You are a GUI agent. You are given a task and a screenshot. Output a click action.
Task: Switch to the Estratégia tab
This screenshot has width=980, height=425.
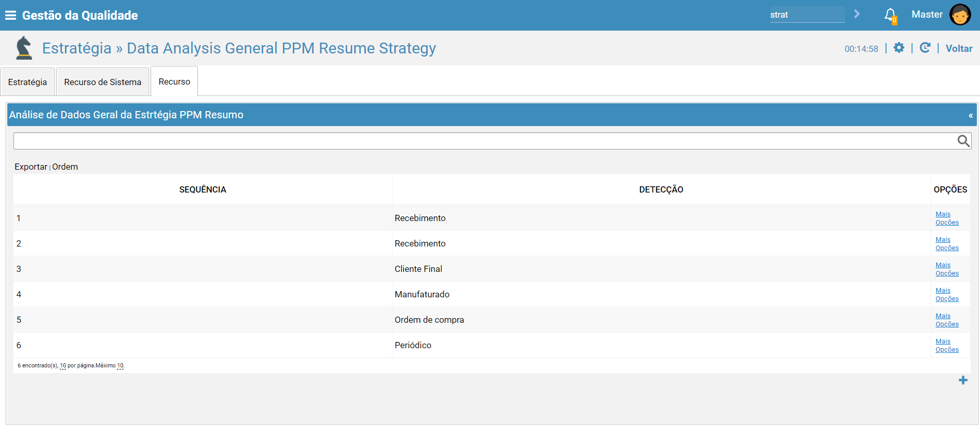pyautogui.click(x=28, y=82)
